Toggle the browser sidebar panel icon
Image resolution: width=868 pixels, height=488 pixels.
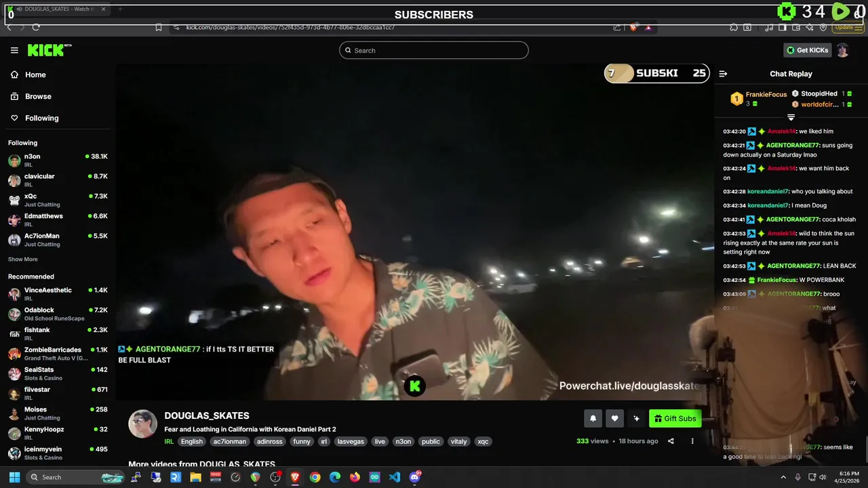[x=783, y=27]
